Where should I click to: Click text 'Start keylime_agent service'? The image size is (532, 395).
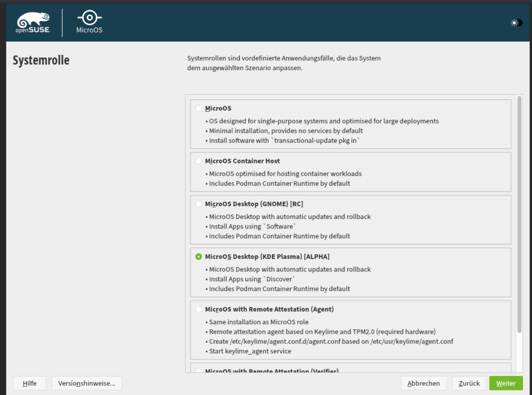(x=250, y=351)
